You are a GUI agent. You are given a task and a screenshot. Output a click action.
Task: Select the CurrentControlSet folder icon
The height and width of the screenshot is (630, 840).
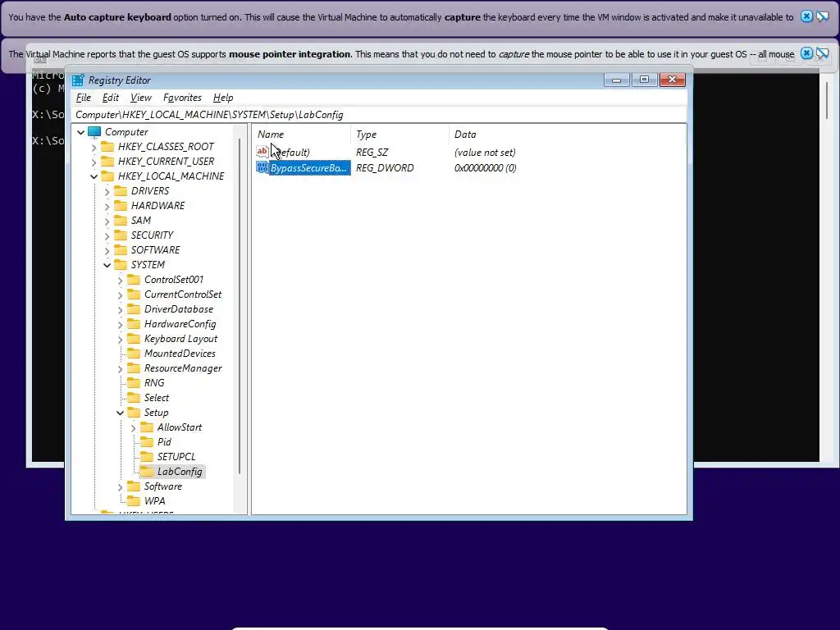click(x=134, y=294)
